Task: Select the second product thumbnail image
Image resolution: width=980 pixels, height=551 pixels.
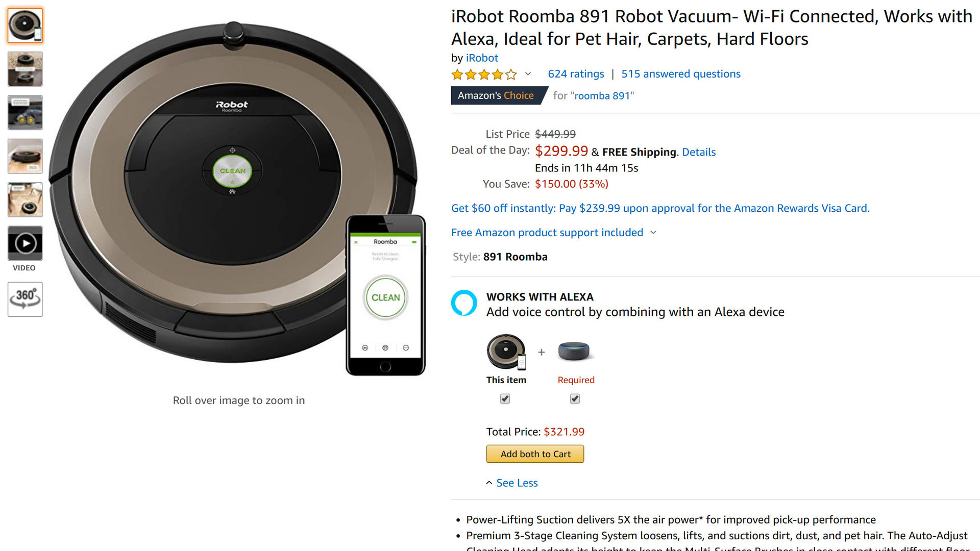Action: 25,69
